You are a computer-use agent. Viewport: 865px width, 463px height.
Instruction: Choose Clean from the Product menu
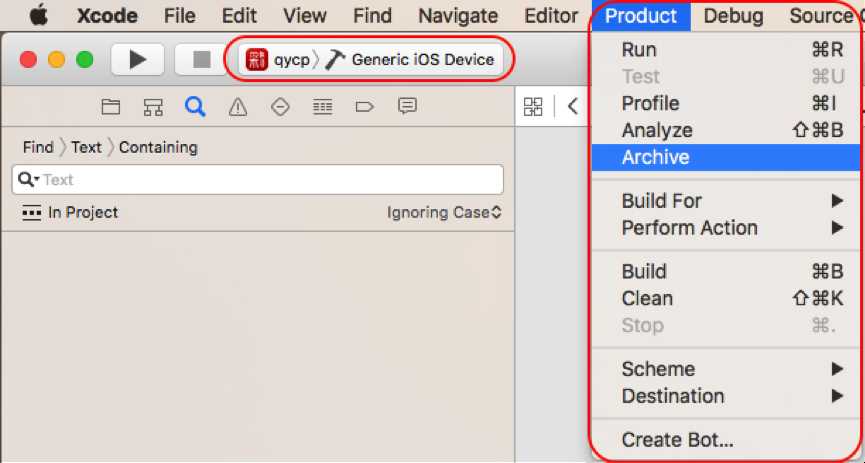(x=725, y=299)
